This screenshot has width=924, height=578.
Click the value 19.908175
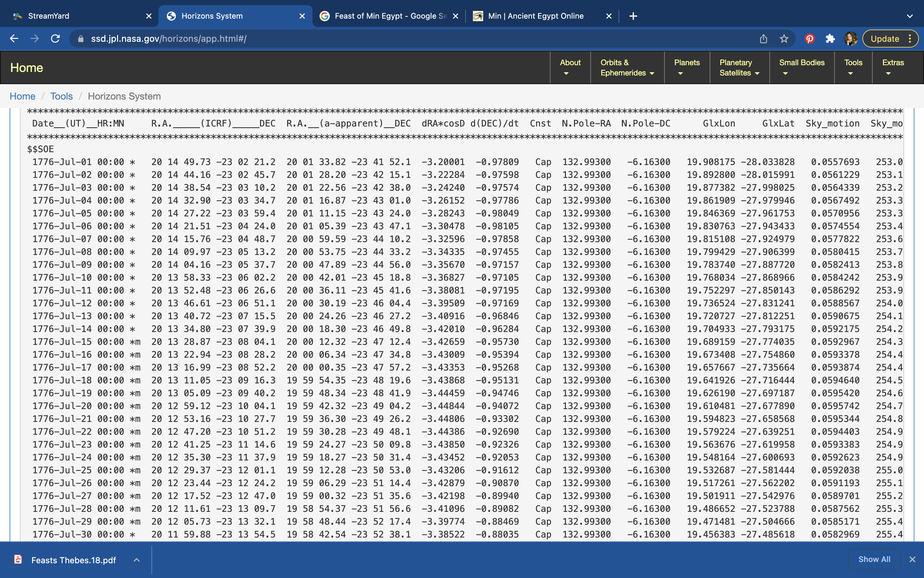[x=711, y=162]
